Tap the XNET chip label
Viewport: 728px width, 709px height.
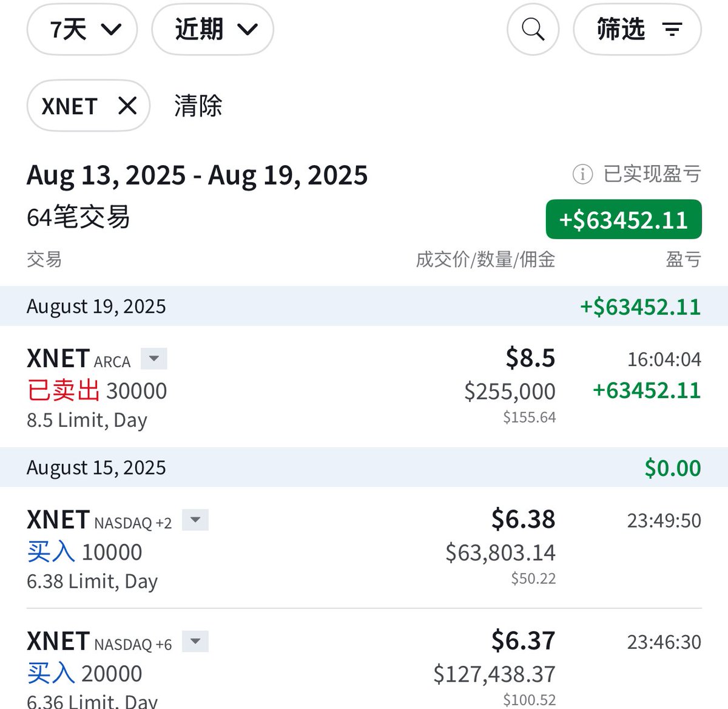[x=69, y=106]
